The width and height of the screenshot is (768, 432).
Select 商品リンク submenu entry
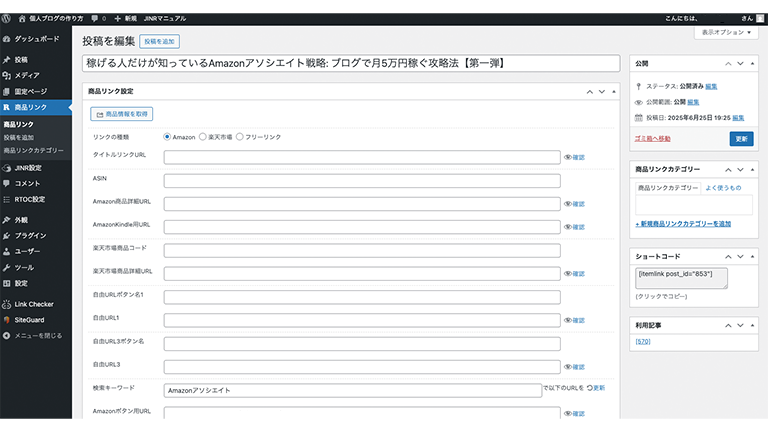click(x=19, y=124)
